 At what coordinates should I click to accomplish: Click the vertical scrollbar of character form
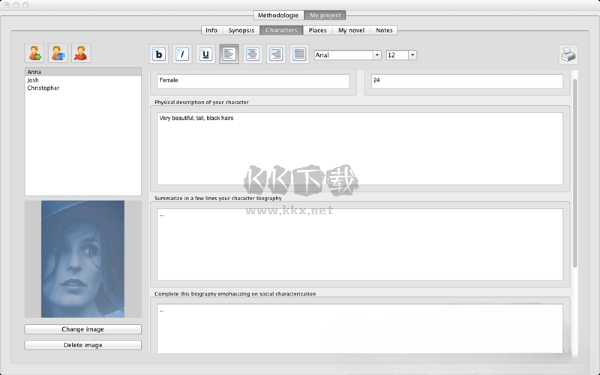click(575, 173)
